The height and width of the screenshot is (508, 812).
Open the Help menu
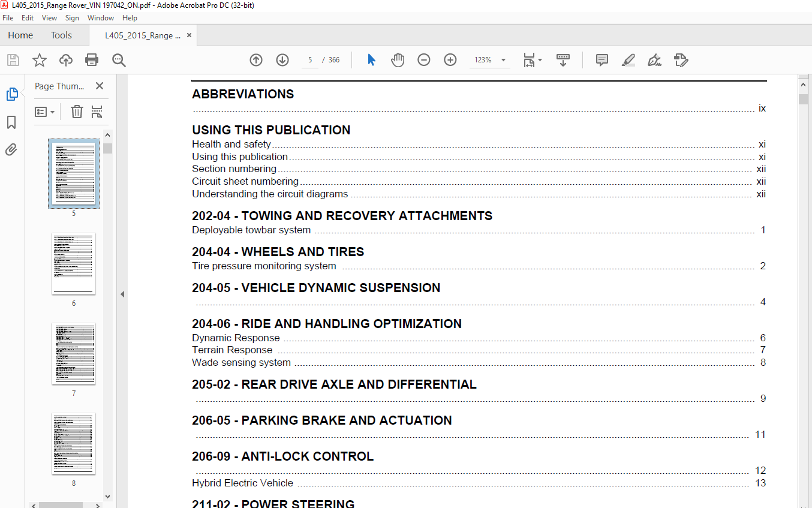(x=130, y=18)
